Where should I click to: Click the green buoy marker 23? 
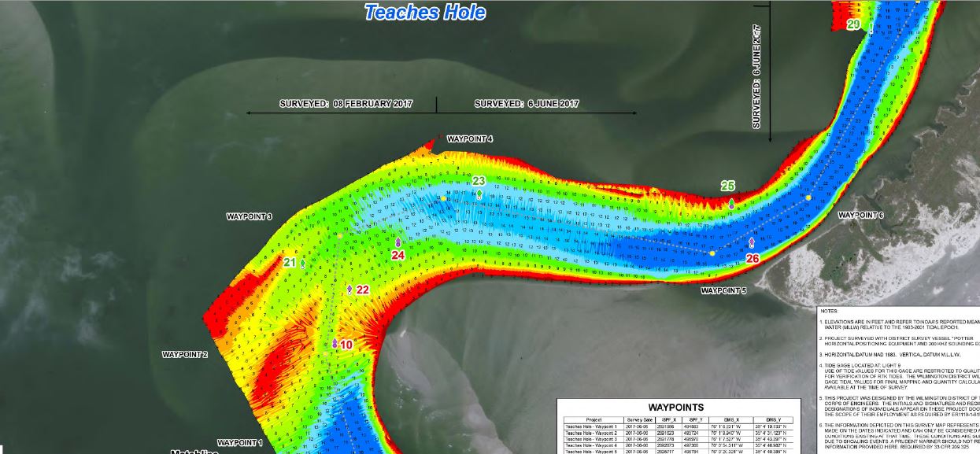[479, 193]
